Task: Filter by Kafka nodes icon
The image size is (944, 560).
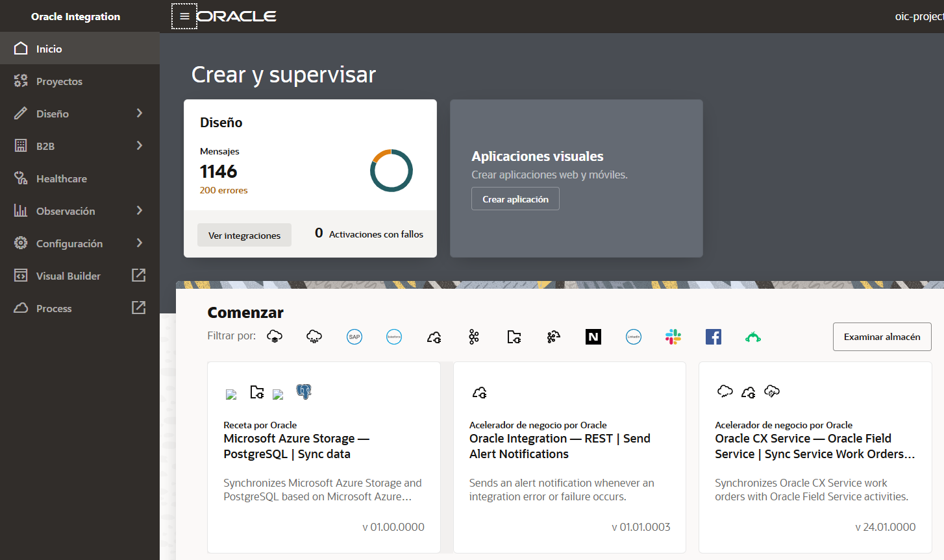Action: 474,337
